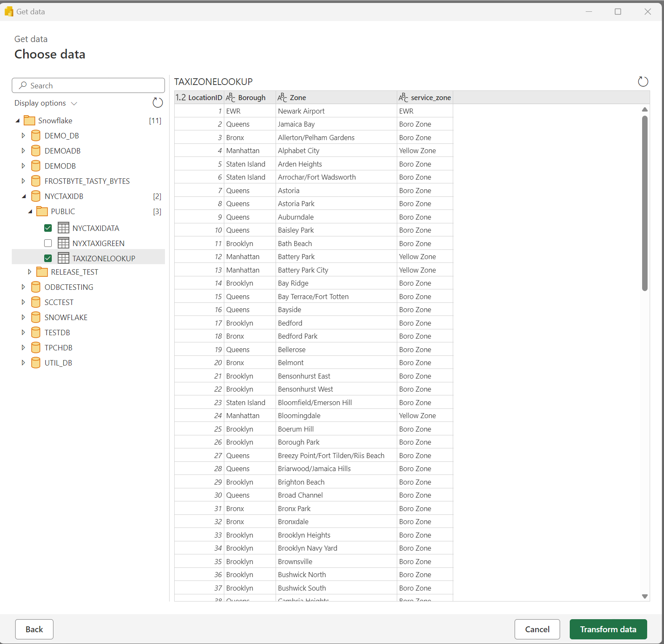Image resolution: width=664 pixels, height=644 pixels.
Task: Click the preview scrollbar thumb
Action: (x=645, y=203)
